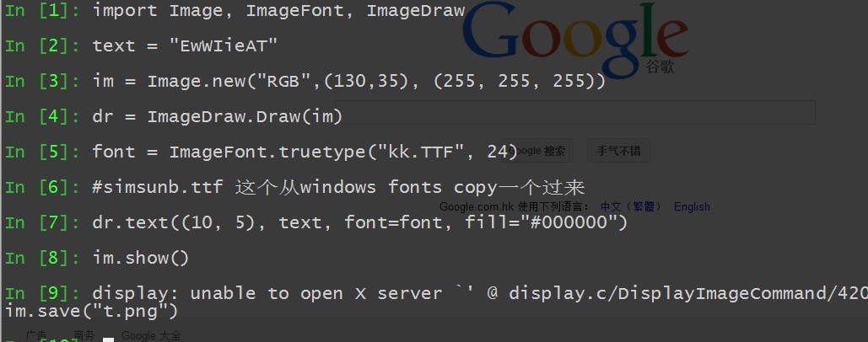Click the dr.text command line
Viewport: 868px width, 342px height.
(359, 222)
